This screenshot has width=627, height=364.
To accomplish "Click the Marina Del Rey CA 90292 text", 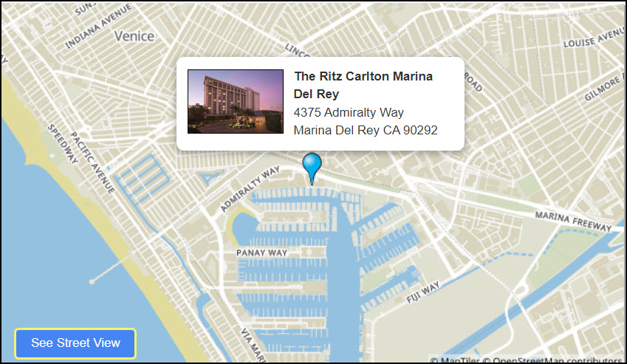I will pos(366,130).
